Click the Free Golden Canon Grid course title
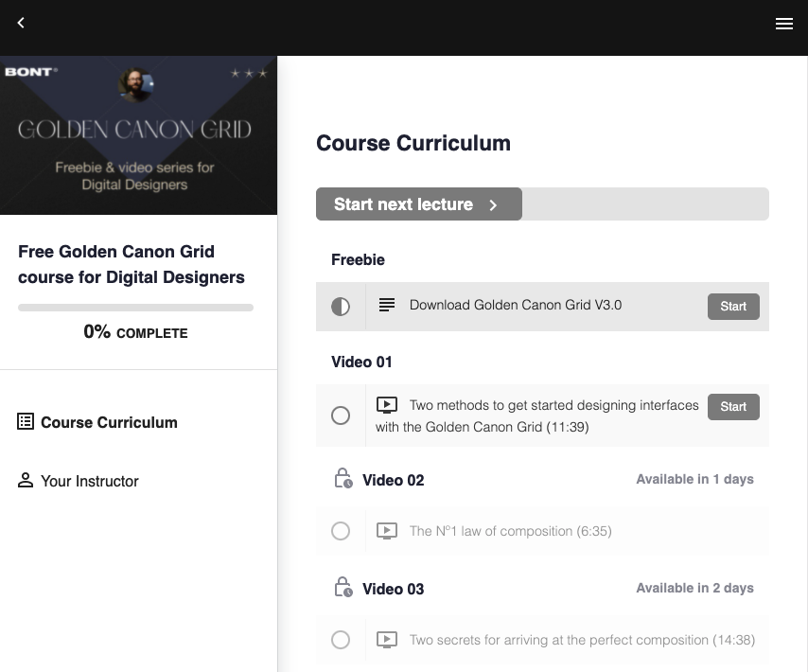808x672 pixels. (132, 264)
